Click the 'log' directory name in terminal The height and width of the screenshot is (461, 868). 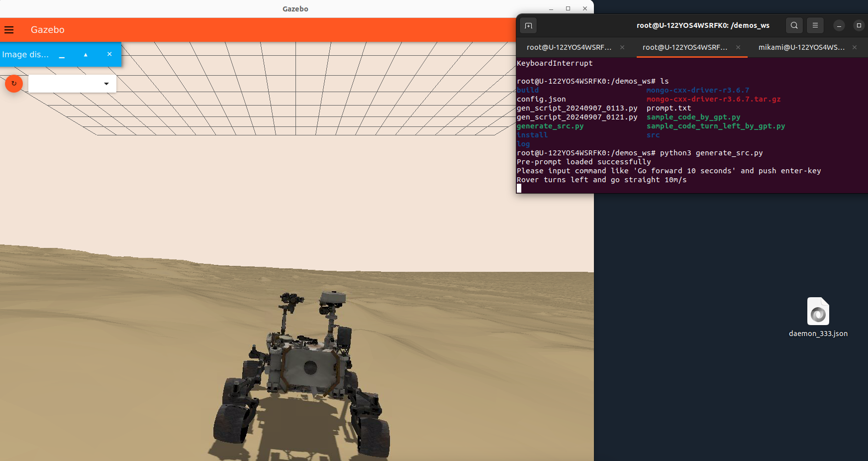(x=523, y=144)
